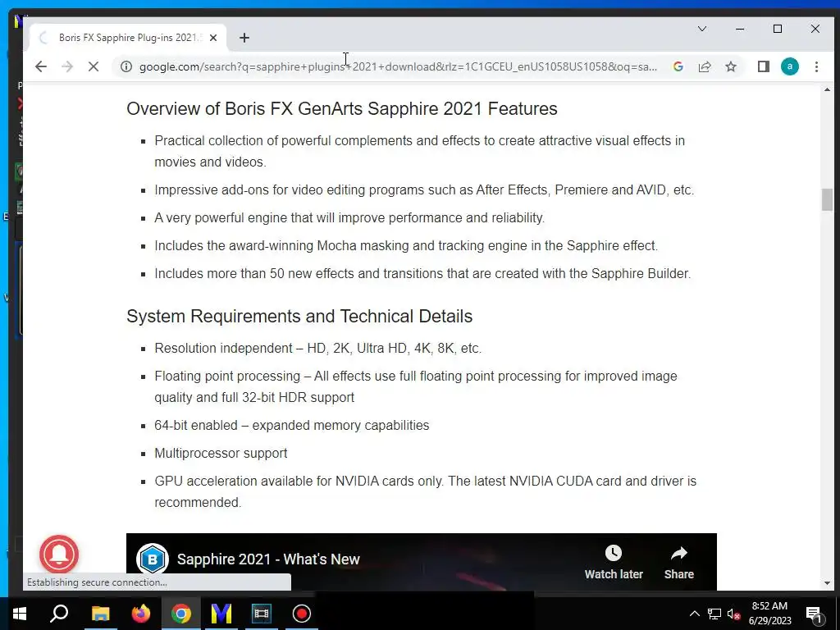
Task: Open a new tab
Action: pyautogui.click(x=244, y=38)
